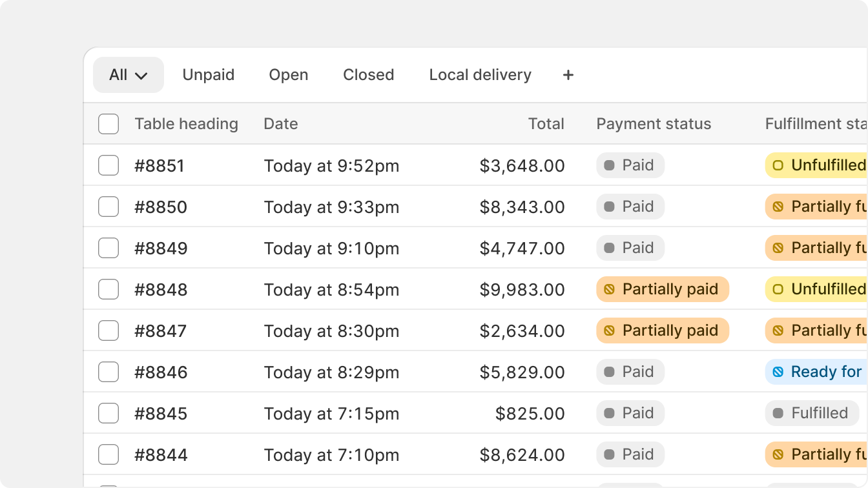Click the Unfulfilled badge for order #8851
Image resolution: width=868 pixels, height=488 pixels.
pos(816,165)
